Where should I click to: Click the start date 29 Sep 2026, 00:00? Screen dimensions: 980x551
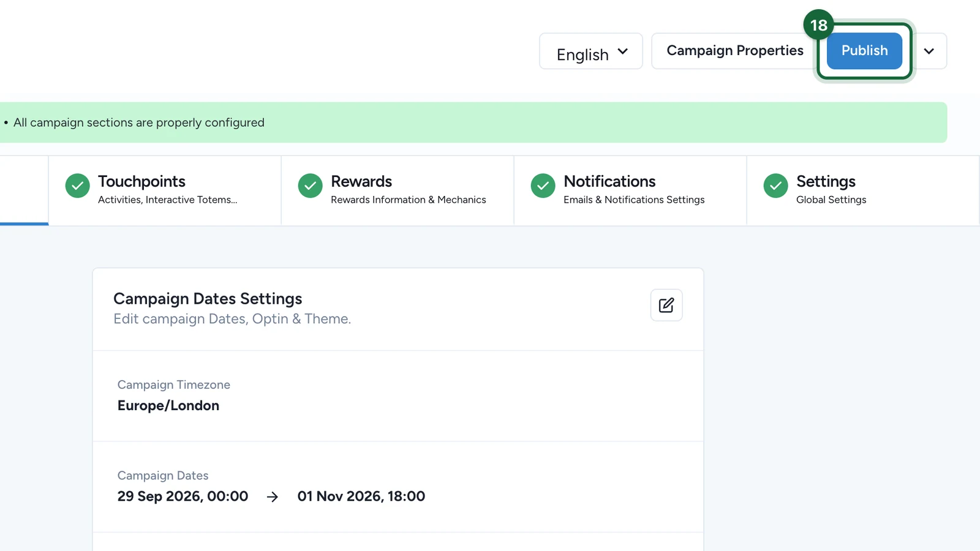click(183, 497)
